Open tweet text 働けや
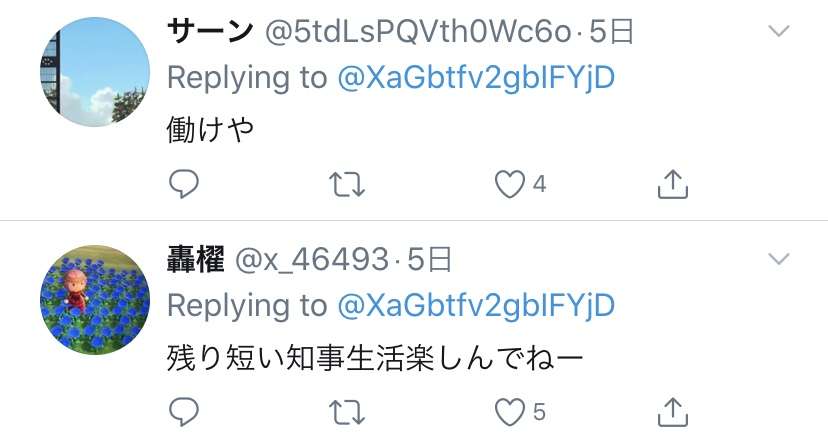Image resolution: width=828 pixels, height=440 pixels. tap(210, 129)
